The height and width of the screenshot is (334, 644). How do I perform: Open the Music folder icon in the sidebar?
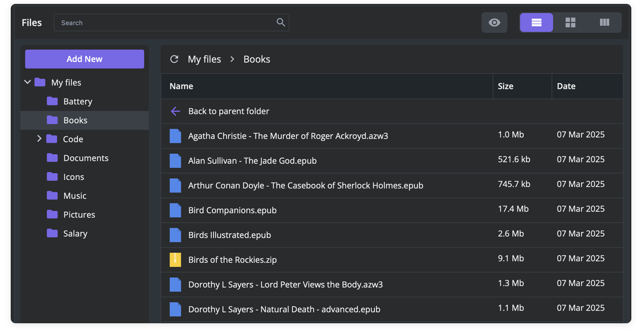[51, 195]
